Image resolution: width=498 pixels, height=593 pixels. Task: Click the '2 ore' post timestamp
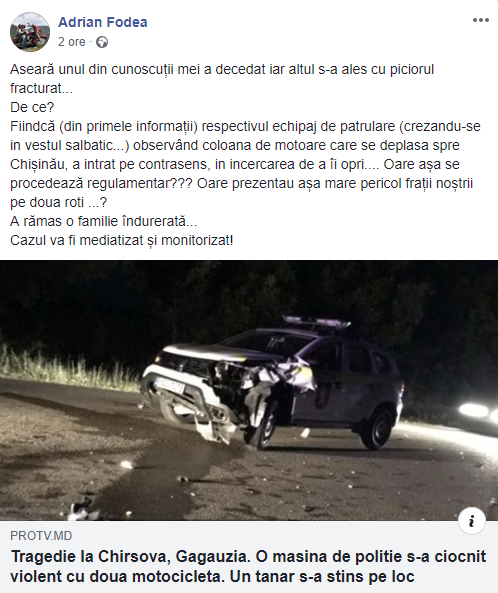(x=72, y=42)
